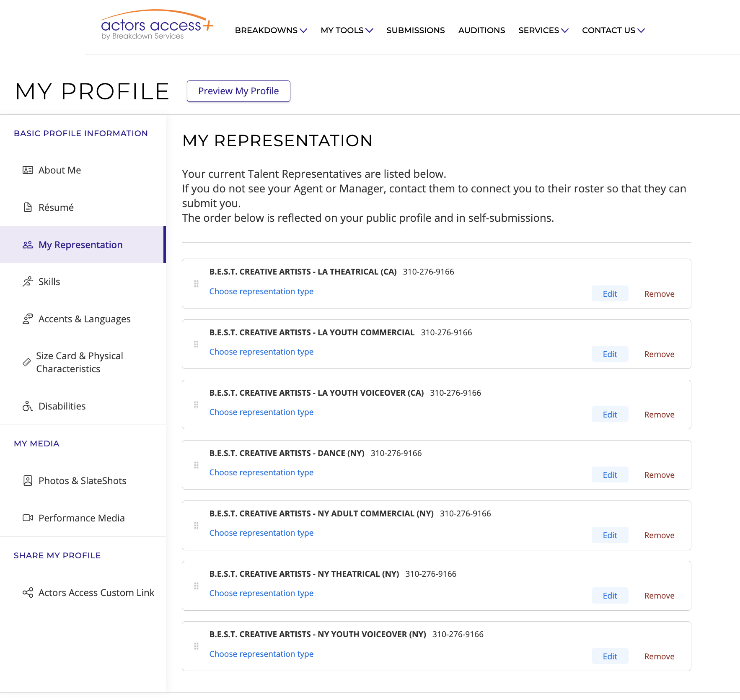Choose representation type for NY Adult Commercial
The width and height of the screenshot is (740, 700).
(x=261, y=533)
